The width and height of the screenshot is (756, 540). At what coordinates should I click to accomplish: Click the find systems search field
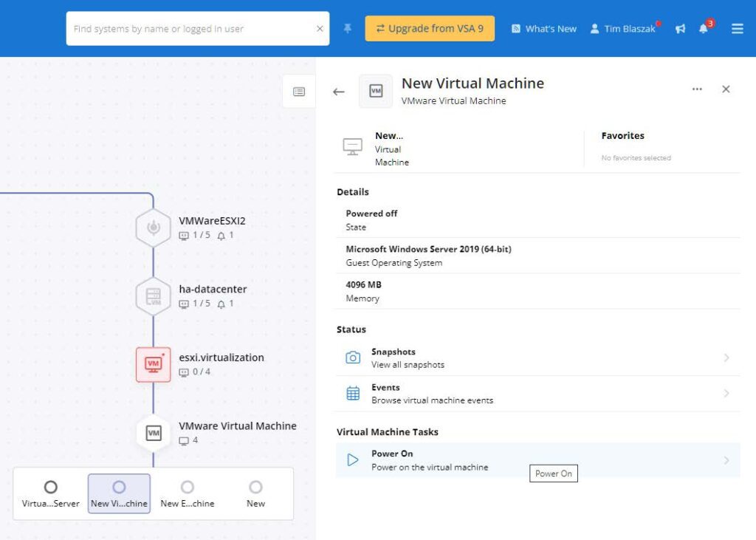coord(192,29)
